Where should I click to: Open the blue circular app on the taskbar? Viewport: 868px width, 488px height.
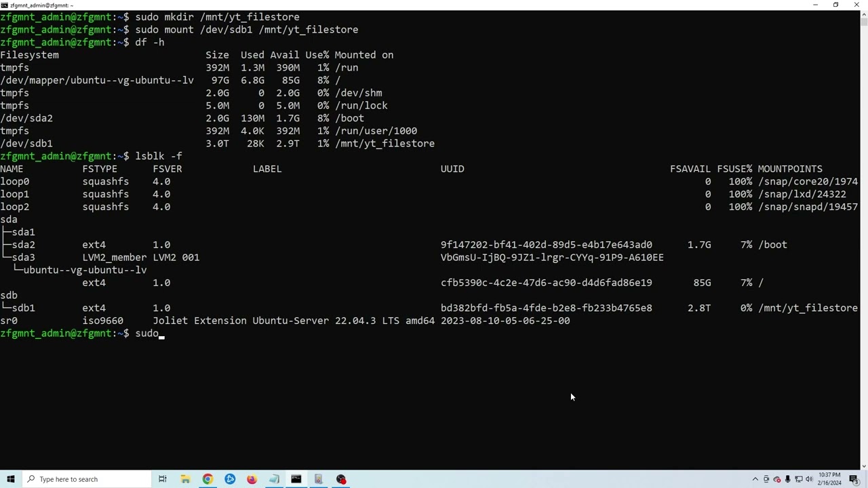(230, 479)
